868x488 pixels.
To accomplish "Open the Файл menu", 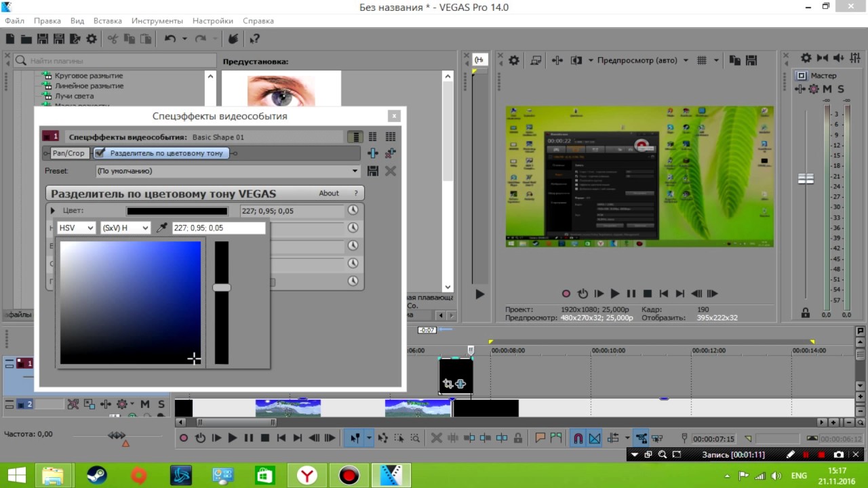I will [14, 21].
